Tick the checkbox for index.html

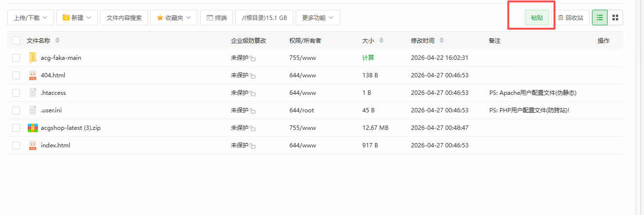coord(16,145)
